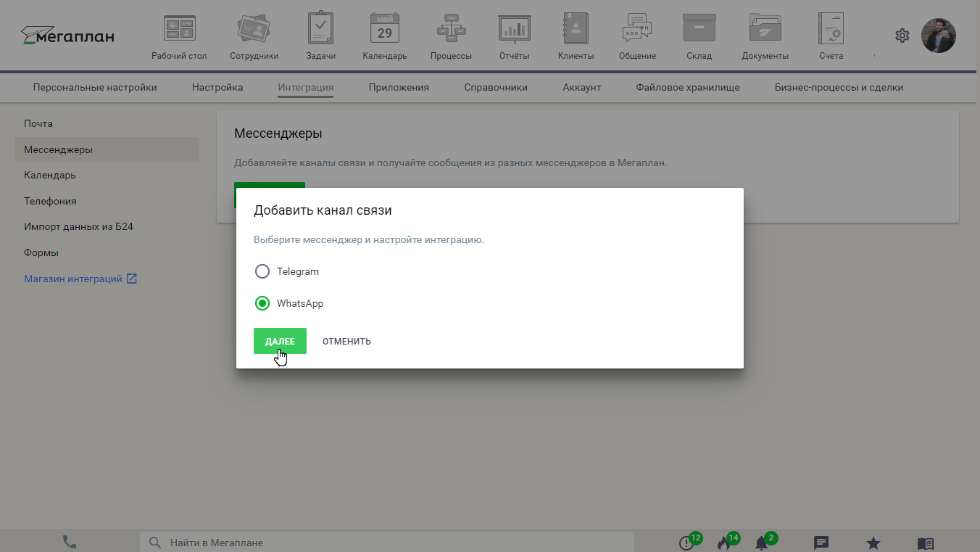Click the partly hidden green button under Мессенджеры

270,185
